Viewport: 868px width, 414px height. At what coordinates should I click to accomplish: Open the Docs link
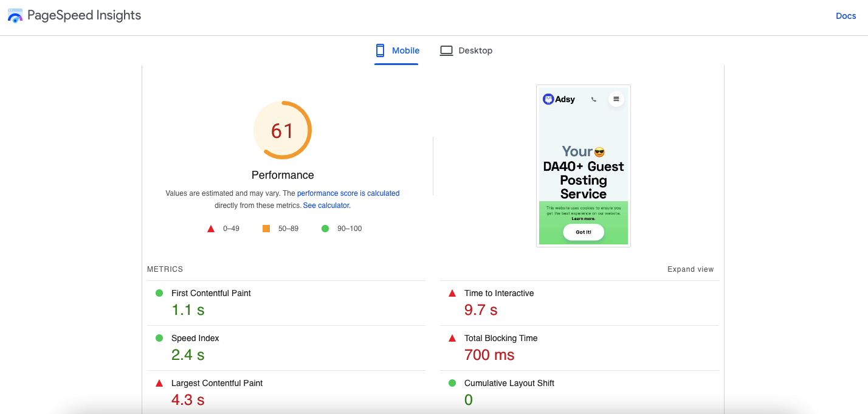[x=846, y=16]
